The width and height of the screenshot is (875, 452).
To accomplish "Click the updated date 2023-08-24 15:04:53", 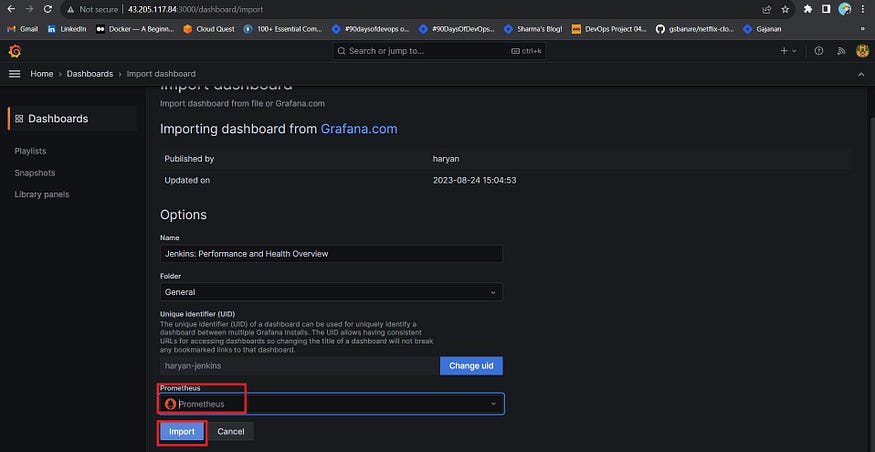I will point(474,181).
